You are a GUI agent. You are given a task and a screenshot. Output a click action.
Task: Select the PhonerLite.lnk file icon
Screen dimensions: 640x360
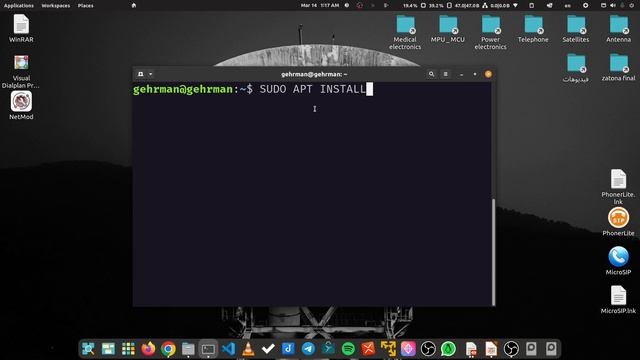coord(618,186)
